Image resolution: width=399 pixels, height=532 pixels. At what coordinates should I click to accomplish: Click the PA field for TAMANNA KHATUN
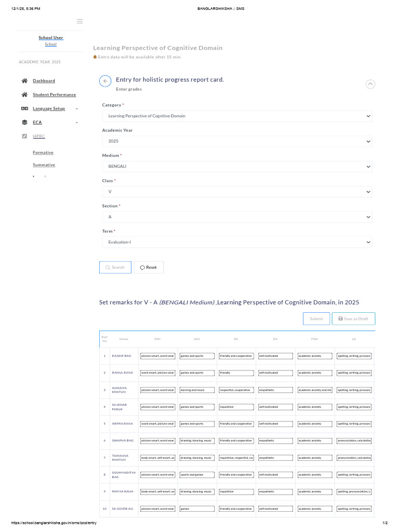(236, 458)
